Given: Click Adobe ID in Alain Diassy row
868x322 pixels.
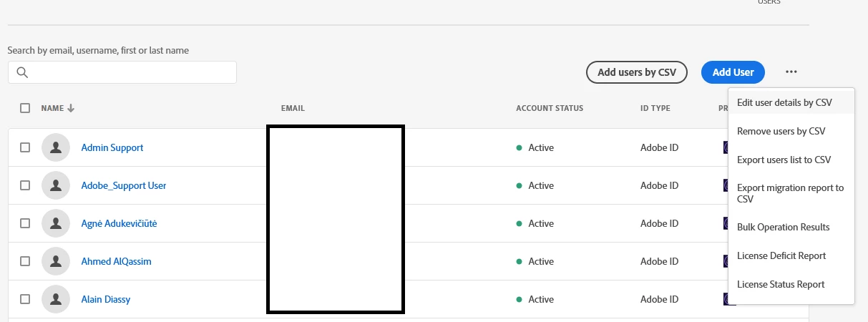Looking at the screenshot, I should (x=660, y=299).
